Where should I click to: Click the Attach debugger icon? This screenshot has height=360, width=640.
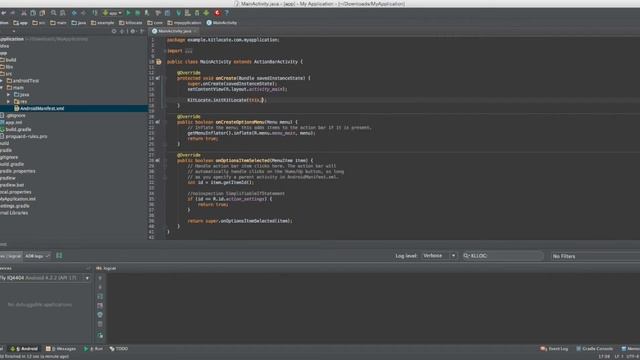147,13
